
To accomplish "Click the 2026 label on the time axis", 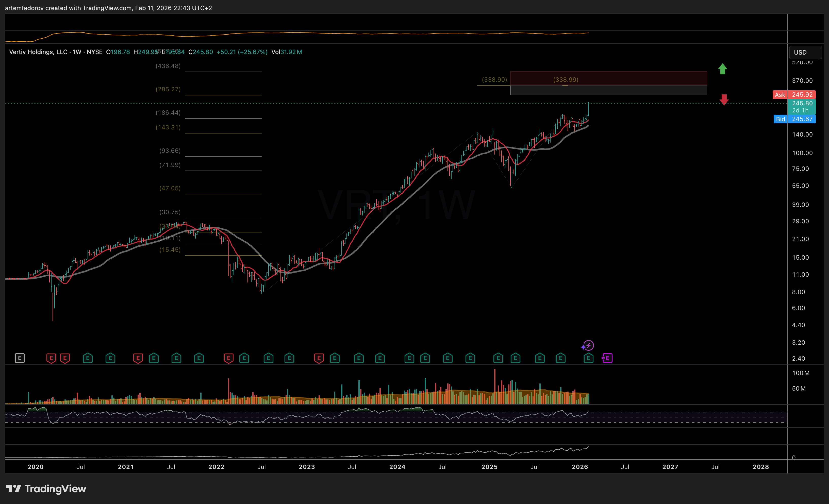I will pos(580,467).
